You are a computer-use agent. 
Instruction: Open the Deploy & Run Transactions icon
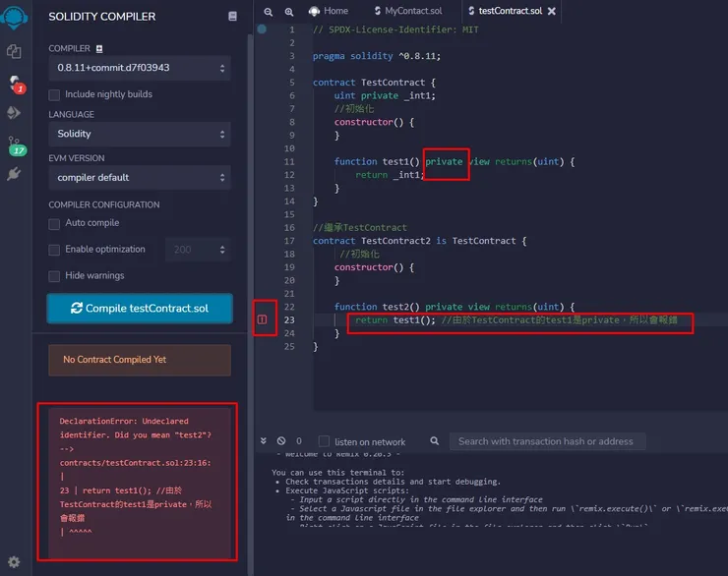tap(14, 113)
